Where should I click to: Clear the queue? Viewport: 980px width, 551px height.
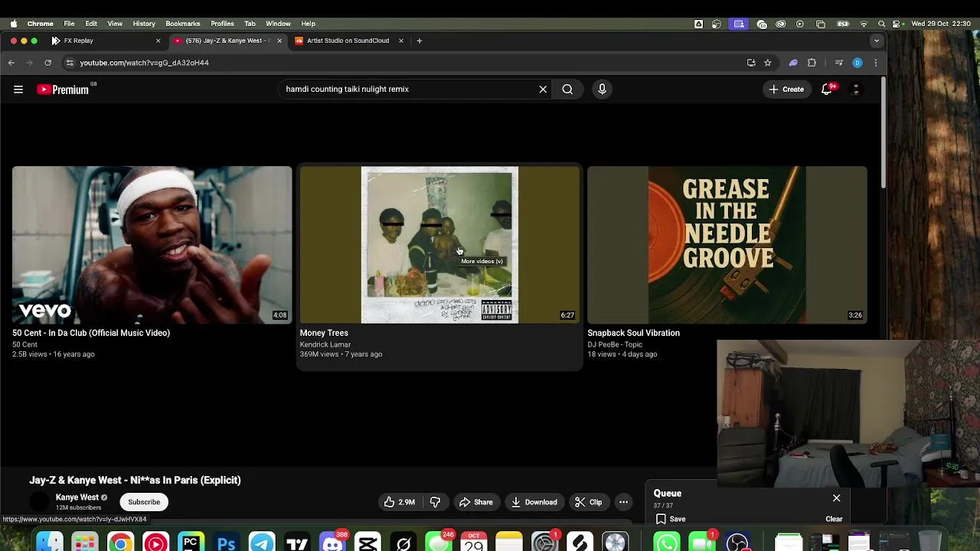point(834,519)
